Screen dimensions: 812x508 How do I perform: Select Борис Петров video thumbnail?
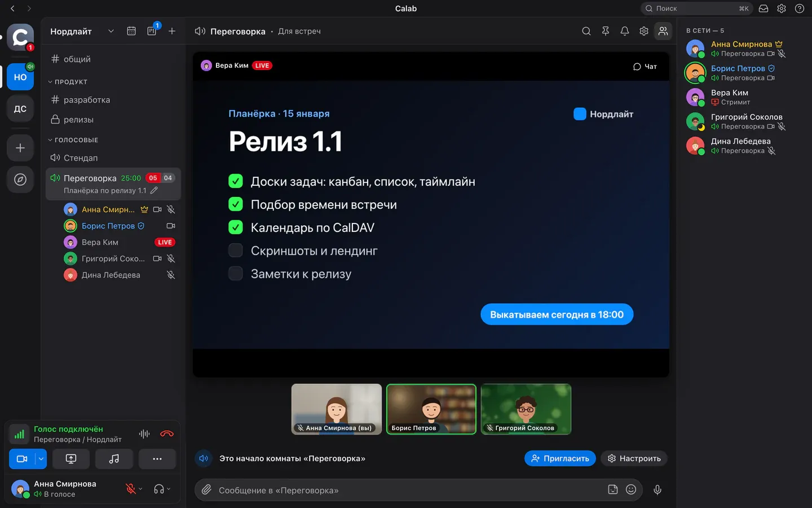click(431, 409)
